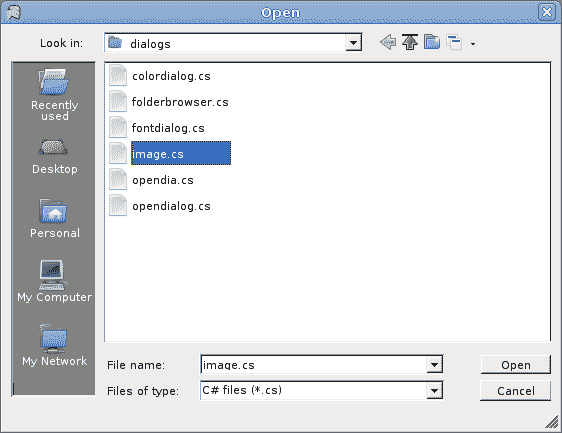Click into the File name input field
This screenshot has width=562, height=433.
314,365
